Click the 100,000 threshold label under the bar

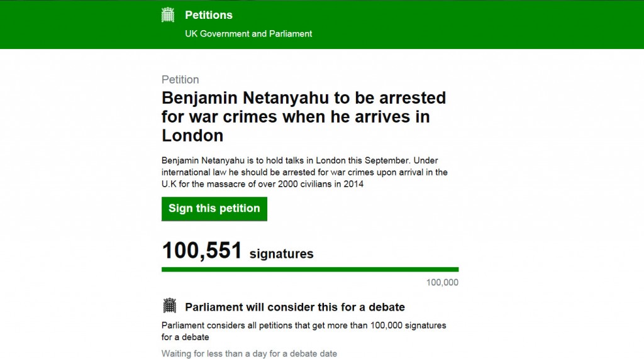tap(442, 282)
